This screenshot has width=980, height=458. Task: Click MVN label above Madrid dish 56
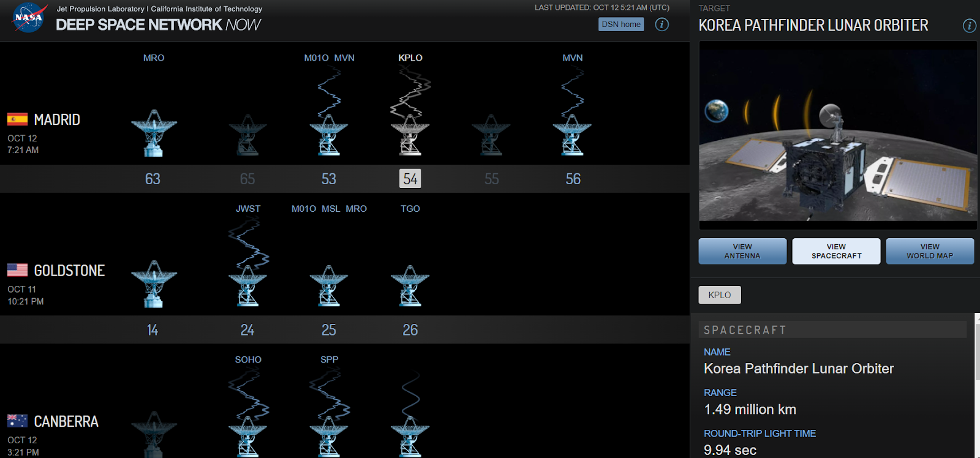pos(573,58)
